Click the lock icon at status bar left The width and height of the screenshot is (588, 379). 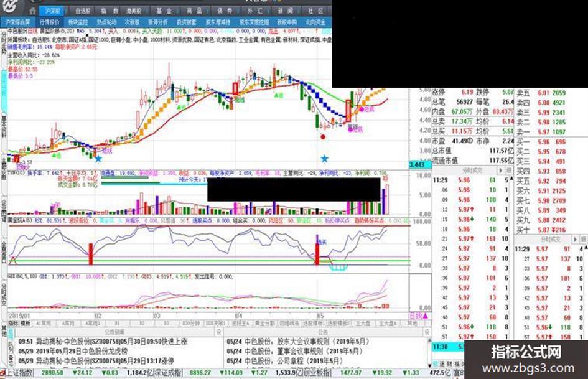tap(2, 373)
